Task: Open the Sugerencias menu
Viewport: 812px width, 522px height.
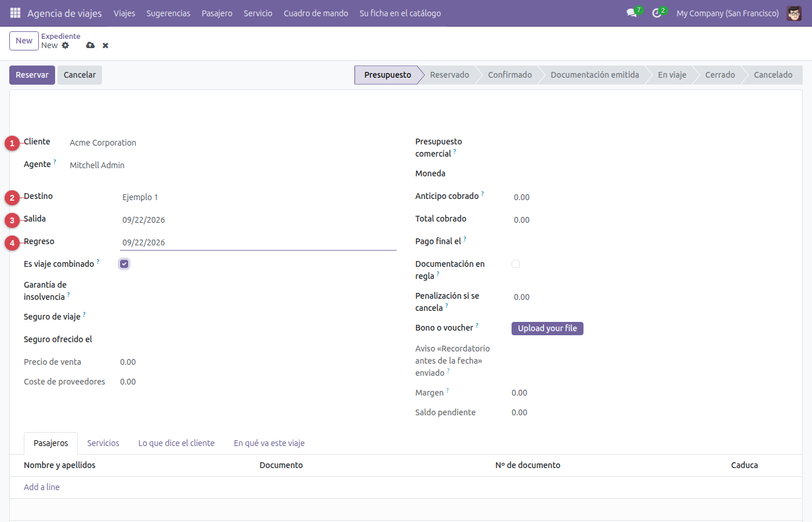Action: [x=168, y=13]
